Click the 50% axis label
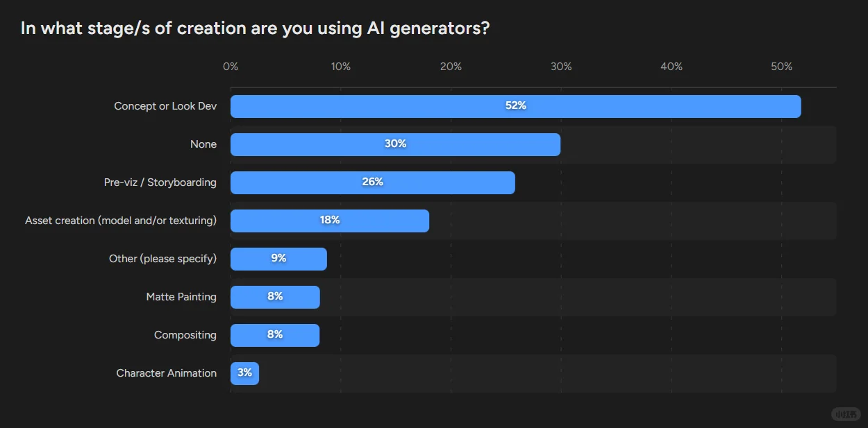 [781, 67]
